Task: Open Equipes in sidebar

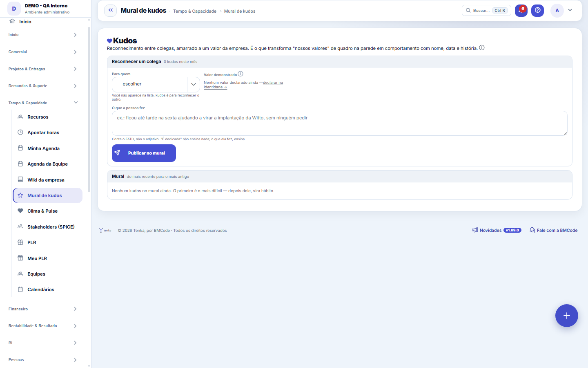Action: pyautogui.click(x=48, y=274)
